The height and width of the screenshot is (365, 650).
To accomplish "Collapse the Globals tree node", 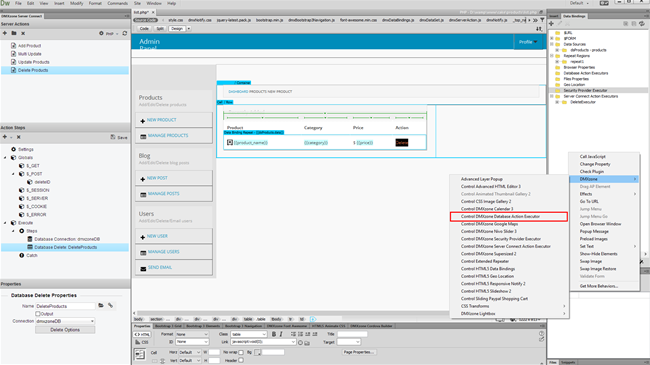I will [x=5, y=158].
